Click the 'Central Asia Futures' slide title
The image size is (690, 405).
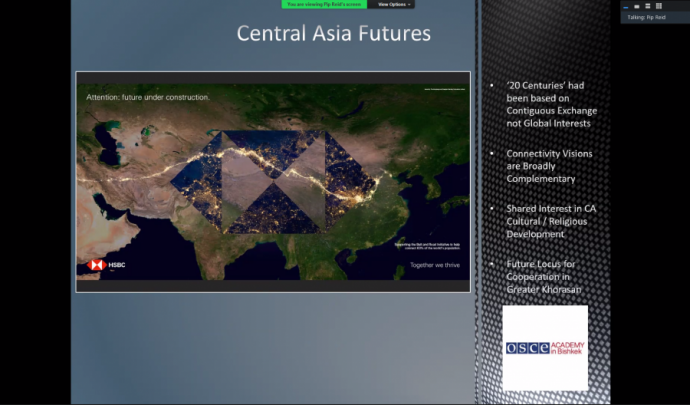[333, 34]
